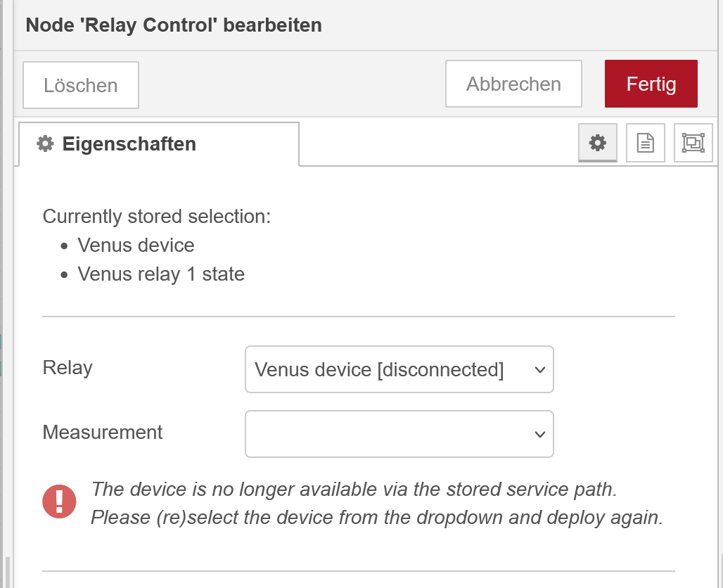Open the node properties gear icon
Screen dimensions: 723x588
[x=597, y=143]
